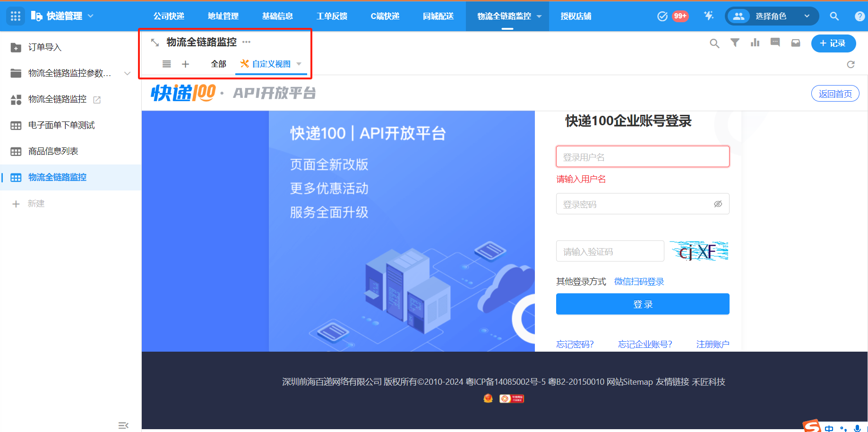The height and width of the screenshot is (432, 868).
Task: Click the + 记录 button
Action: click(x=834, y=43)
